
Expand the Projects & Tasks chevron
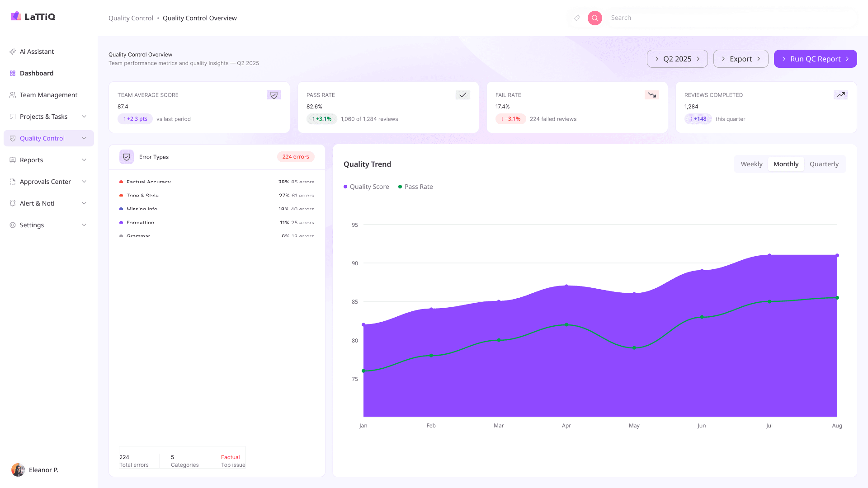point(84,117)
